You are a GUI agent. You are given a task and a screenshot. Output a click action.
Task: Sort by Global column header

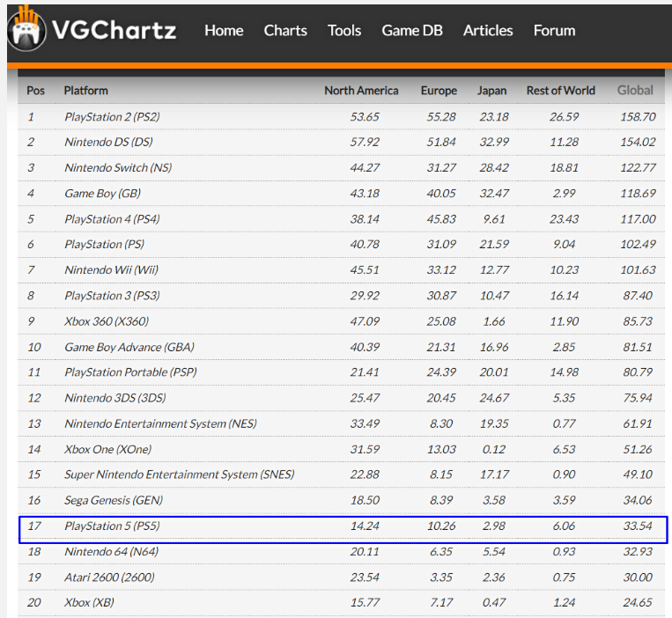point(635,91)
